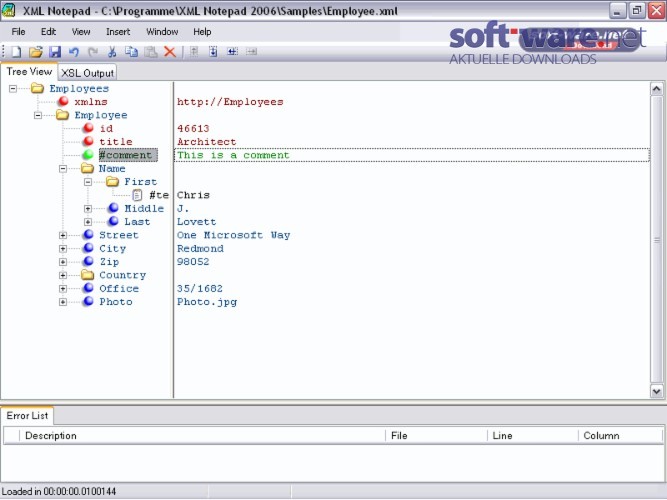Screen dimensions: 667x500
Task: Click the Country folder icon
Action: click(x=88, y=274)
